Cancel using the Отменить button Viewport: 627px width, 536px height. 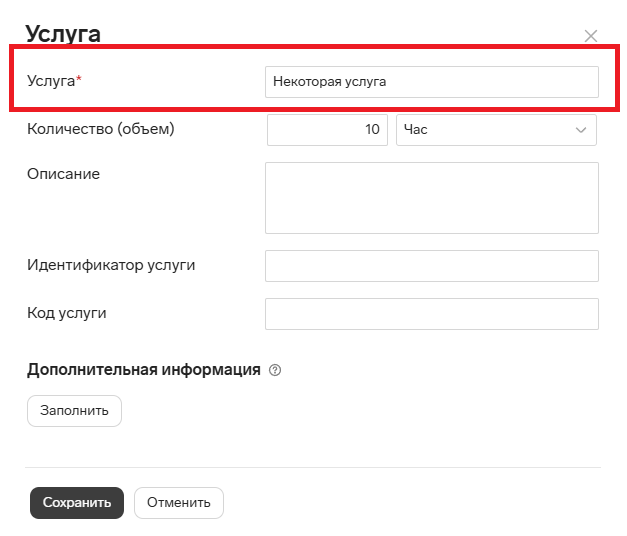coord(179,503)
